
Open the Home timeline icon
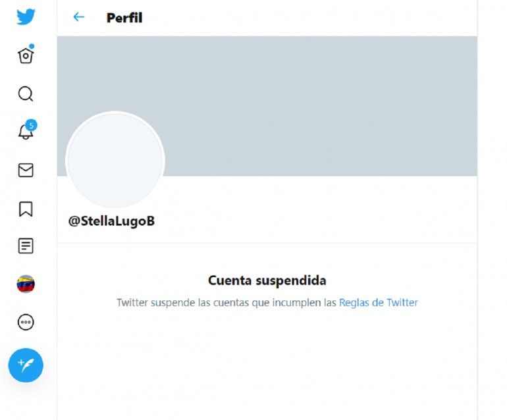pos(26,55)
